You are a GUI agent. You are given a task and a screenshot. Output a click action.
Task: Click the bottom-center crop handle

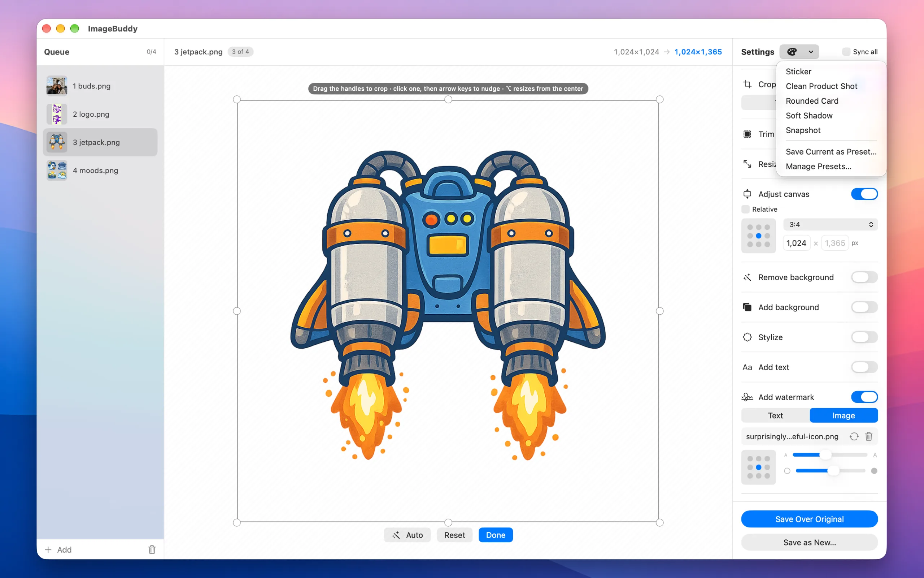click(x=448, y=523)
